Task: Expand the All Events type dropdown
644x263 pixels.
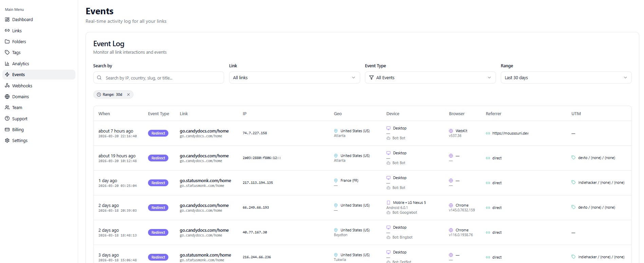Action: pos(430,78)
